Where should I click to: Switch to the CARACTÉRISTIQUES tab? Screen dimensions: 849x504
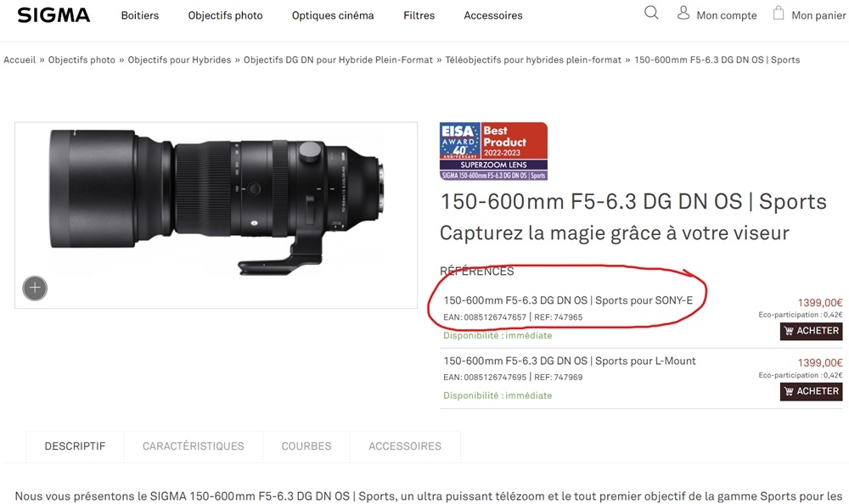point(193,446)
